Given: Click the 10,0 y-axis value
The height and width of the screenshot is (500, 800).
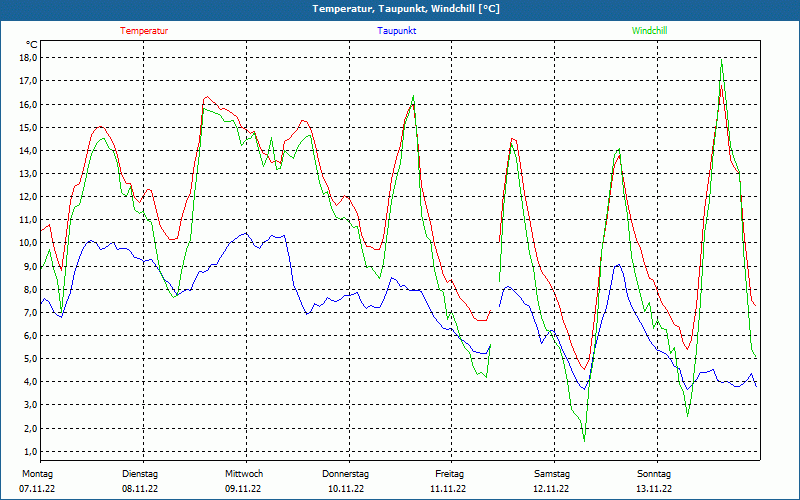Looking at the screenshot, I should (x=28, y=243).
